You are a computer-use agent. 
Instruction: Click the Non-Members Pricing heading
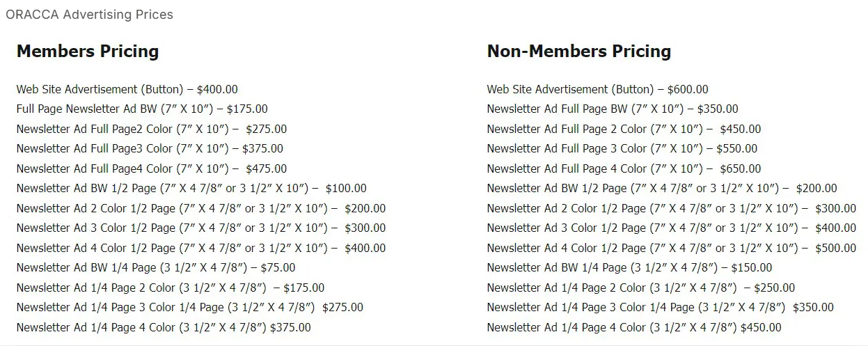click(x=578, y=52)
